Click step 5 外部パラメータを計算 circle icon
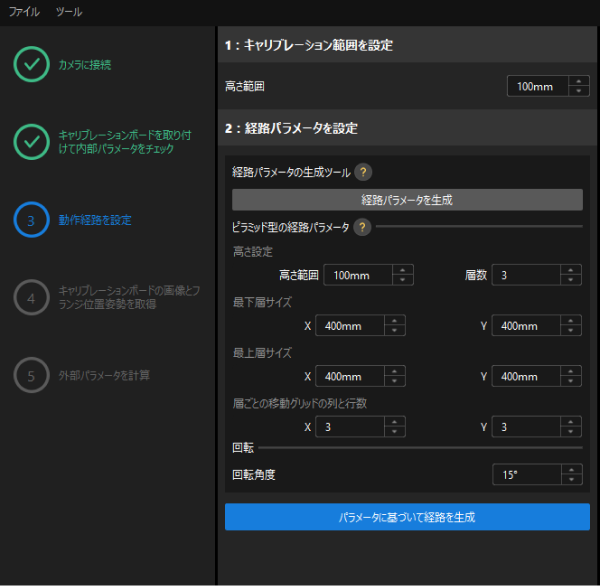Image resolution: width=600 pixels, height=586 pixels. pyautogui.click(x=31, y=375)
